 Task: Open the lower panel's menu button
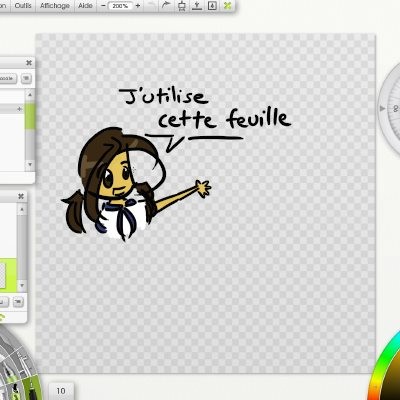(18, 302)
